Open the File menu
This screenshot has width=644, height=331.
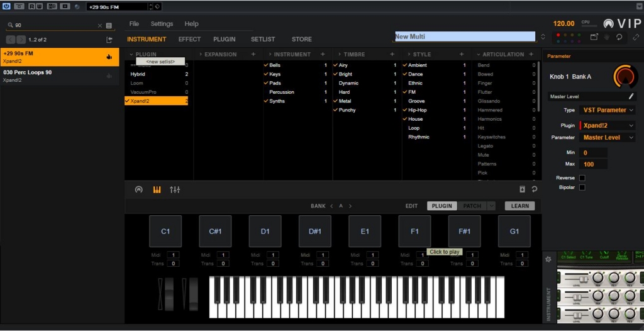(x=134, y=24)
